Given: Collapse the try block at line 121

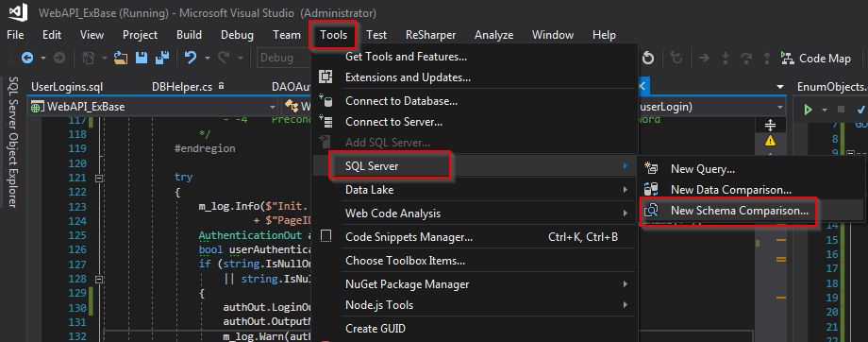Looking at the screenshot, I should coord(98,178).
